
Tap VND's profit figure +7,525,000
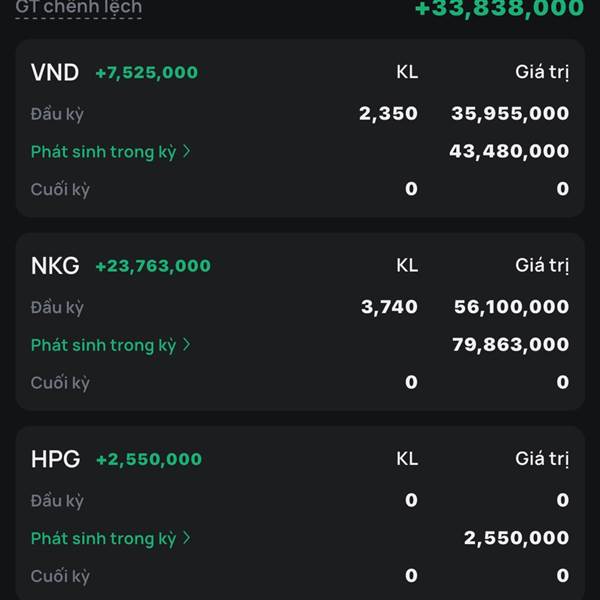click(x=146, y=73)
